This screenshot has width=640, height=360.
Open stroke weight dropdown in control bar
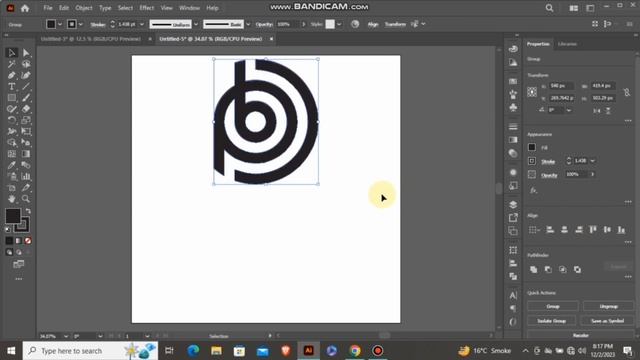pyautogui.click(x=142, y=24)
